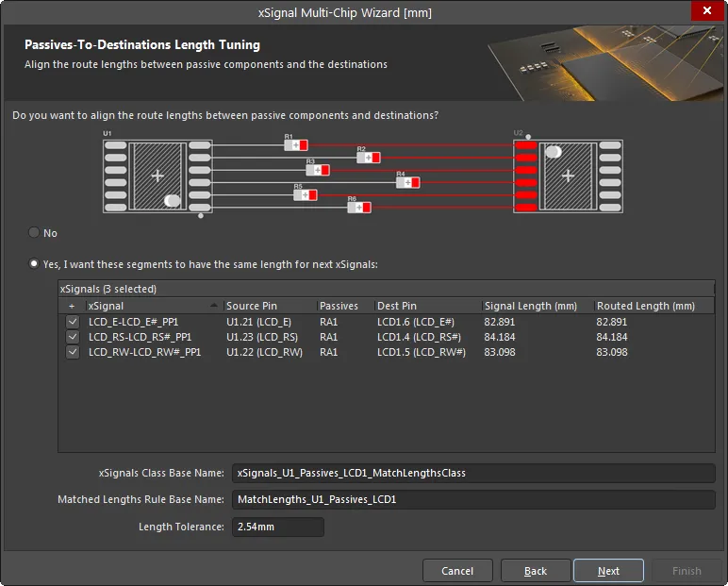Select the No radio button
This screenshot has height=586, width=728.
click(x=35, y=233)
